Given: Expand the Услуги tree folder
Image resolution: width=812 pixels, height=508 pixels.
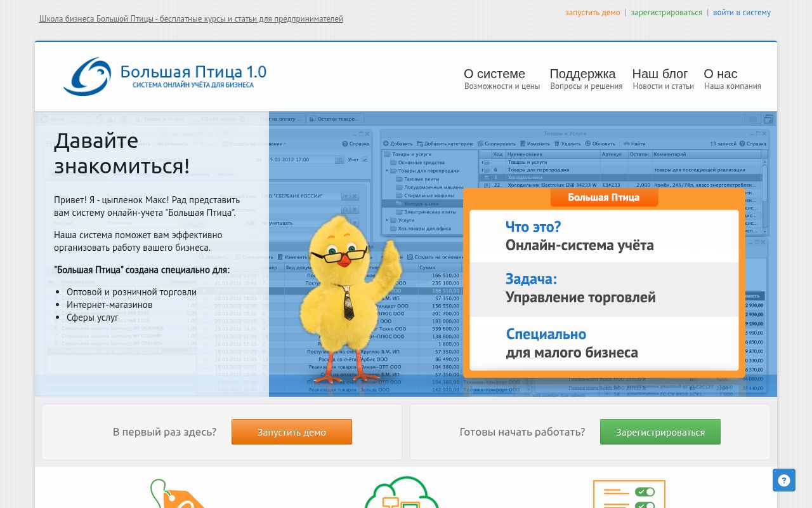Looking at the screenshot, I should [x=388, y=220].
